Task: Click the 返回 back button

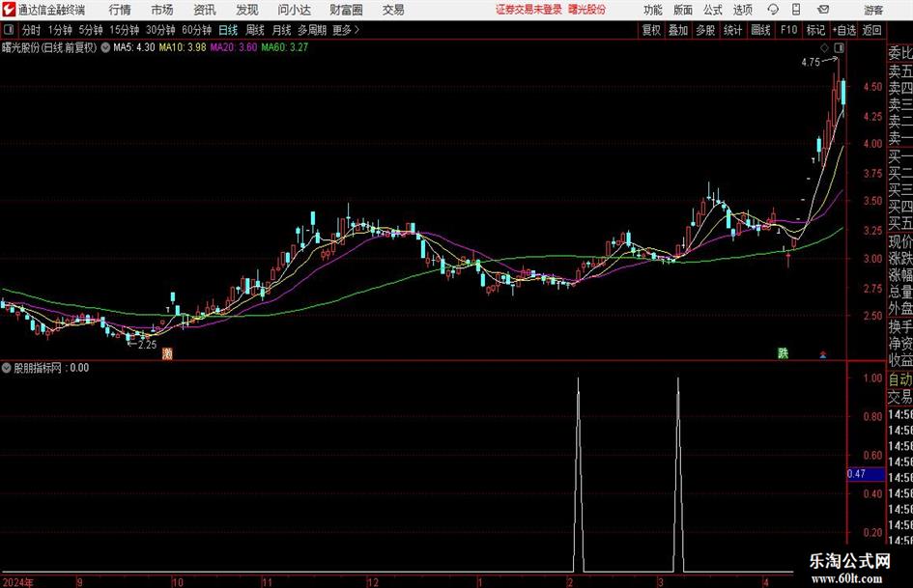Action: pos(871,30)
